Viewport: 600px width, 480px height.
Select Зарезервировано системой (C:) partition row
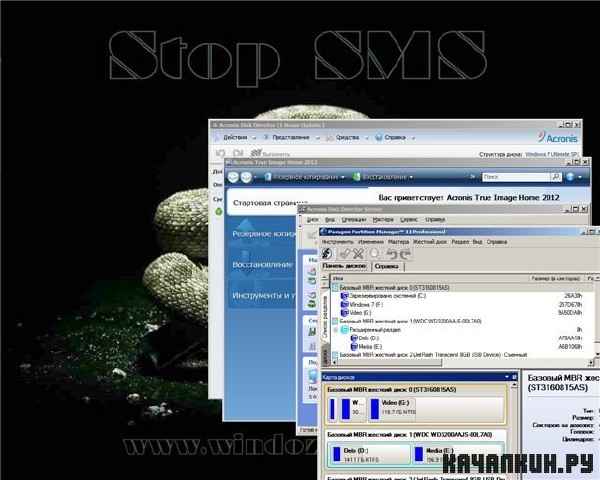[463, 296]
